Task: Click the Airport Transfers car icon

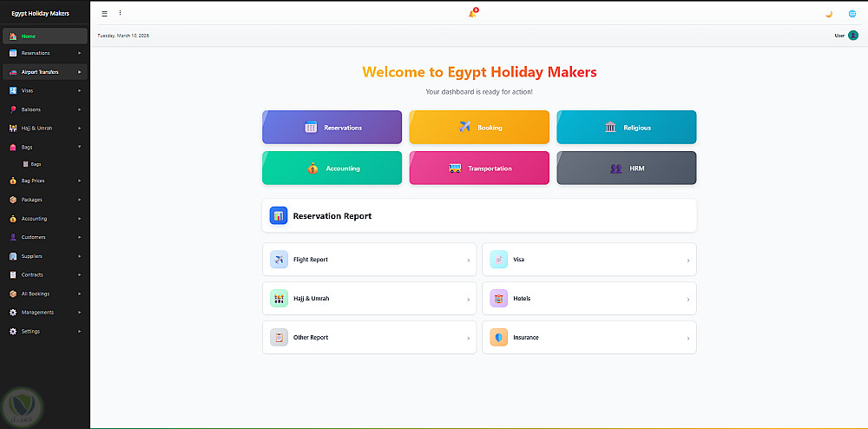Action: pyautogui.click(x=13, y=72)
